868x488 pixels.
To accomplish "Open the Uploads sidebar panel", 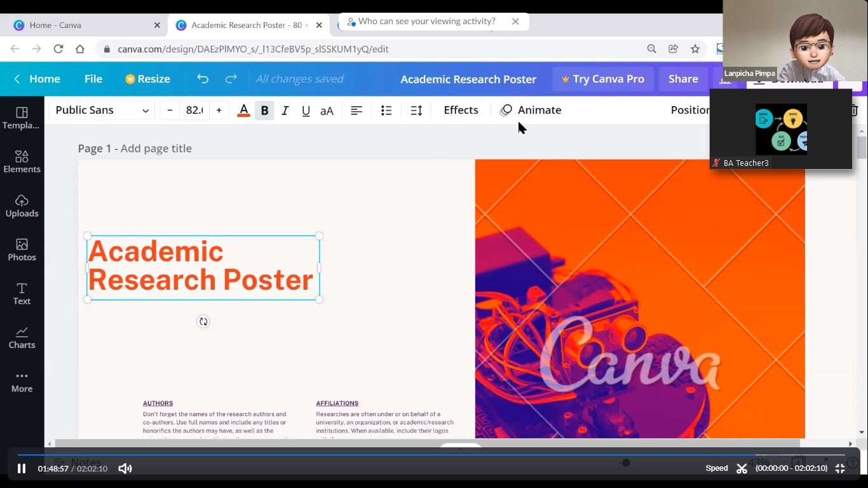I will tap(22, 206).
